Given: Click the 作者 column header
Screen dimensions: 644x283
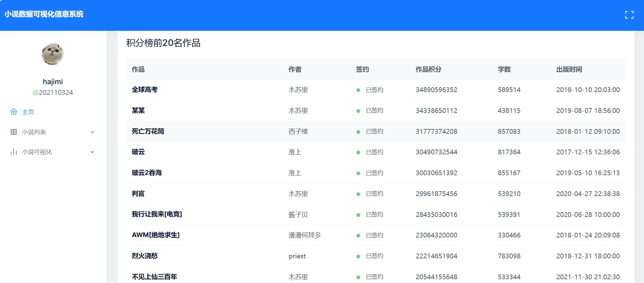Looking at the screenshot, I should coord(295,69).
